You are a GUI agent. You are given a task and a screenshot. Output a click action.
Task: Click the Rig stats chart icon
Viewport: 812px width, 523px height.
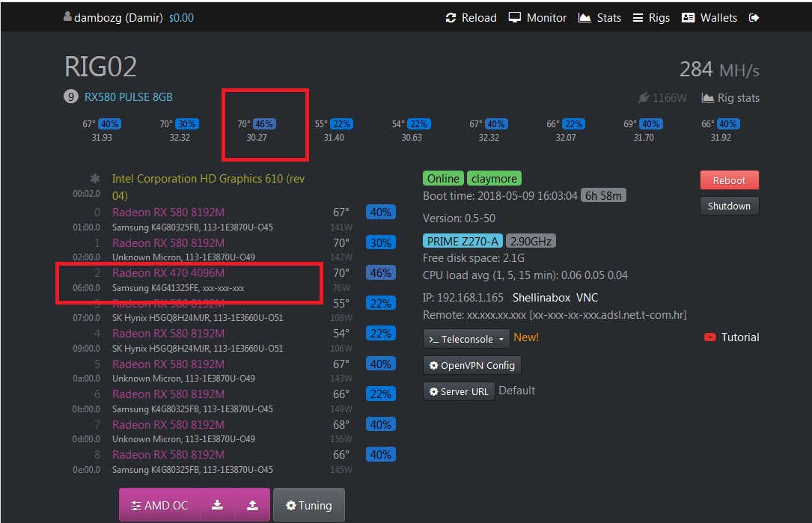pos(707,98)
